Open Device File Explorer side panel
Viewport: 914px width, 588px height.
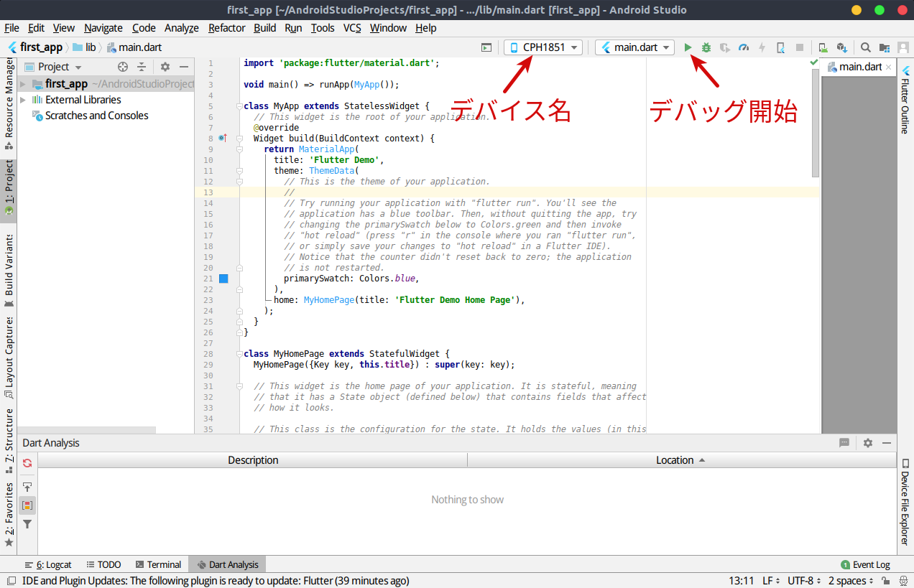[905, 503]
